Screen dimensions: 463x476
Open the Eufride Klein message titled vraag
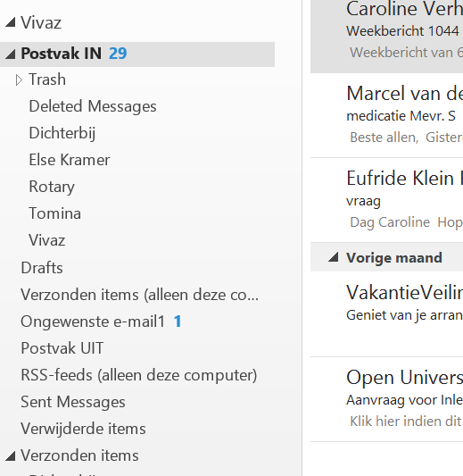386,200
